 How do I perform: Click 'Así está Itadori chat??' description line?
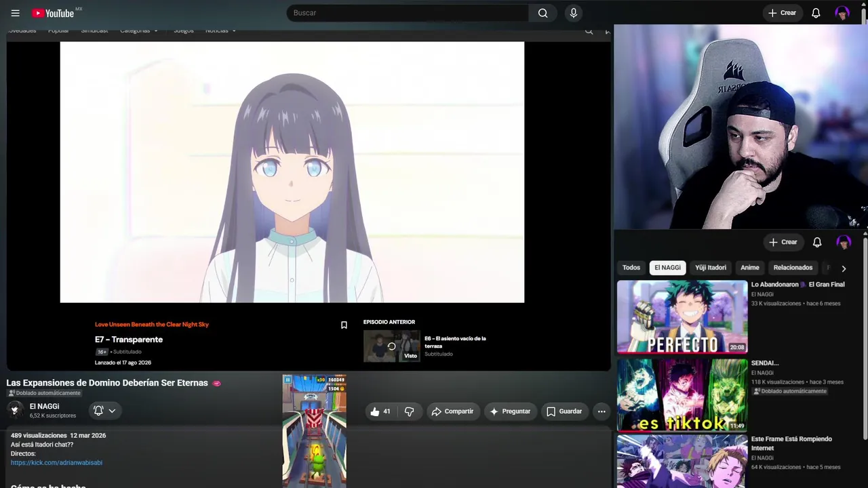(42, 445)
